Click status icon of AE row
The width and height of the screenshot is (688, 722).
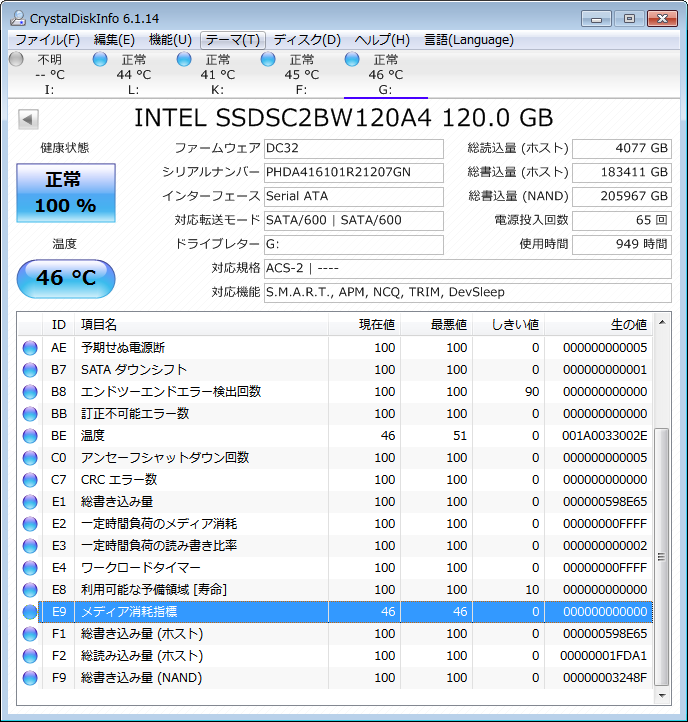[x=30, y=348]
